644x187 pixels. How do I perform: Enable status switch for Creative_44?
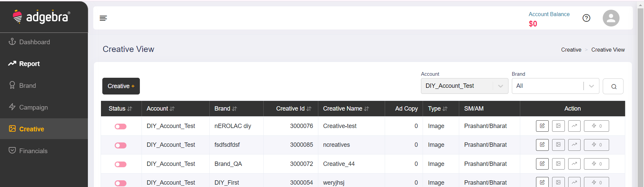[120, 164]
